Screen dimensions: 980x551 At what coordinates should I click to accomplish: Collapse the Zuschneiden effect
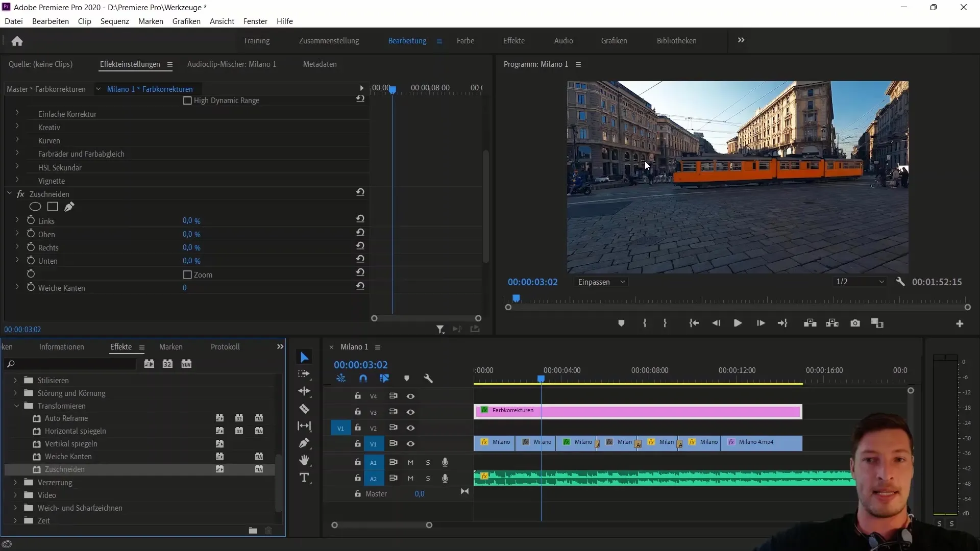9,193
